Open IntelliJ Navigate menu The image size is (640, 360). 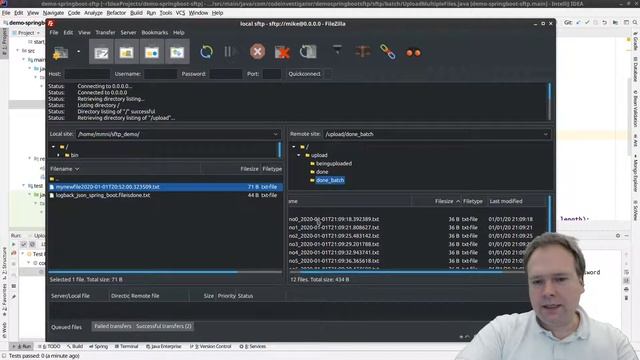click(x=53, y=13)
